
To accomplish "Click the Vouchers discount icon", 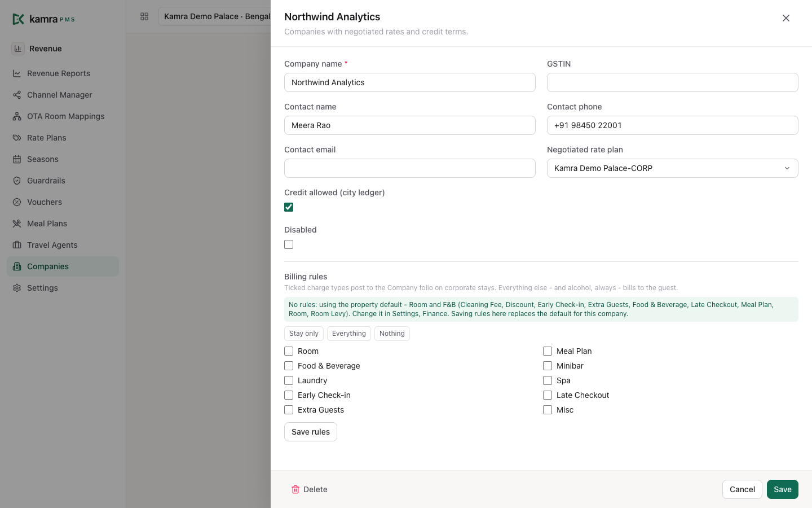I will coord(17,202).
